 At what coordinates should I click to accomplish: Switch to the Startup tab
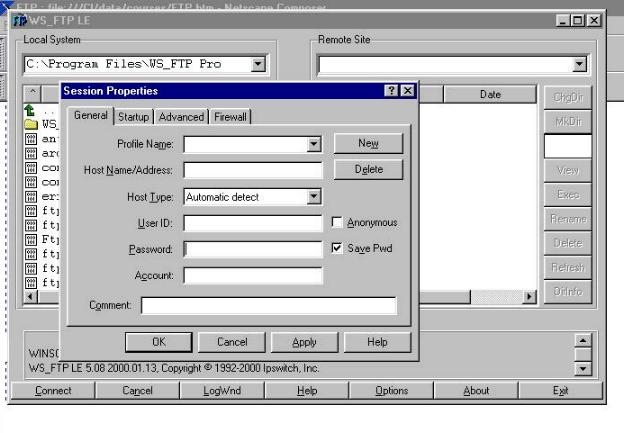[133, 117]
